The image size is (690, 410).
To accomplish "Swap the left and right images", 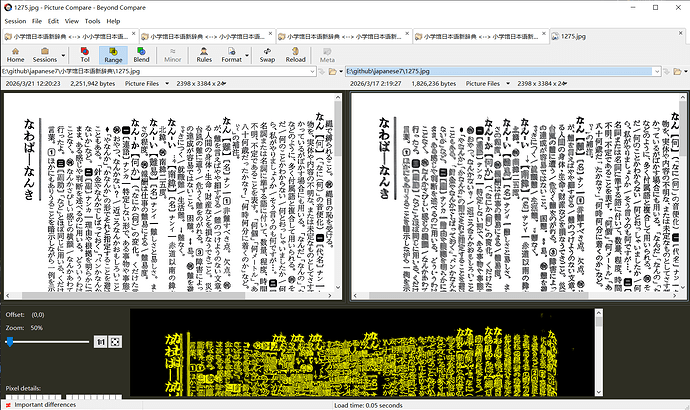I will pos(267,55).
